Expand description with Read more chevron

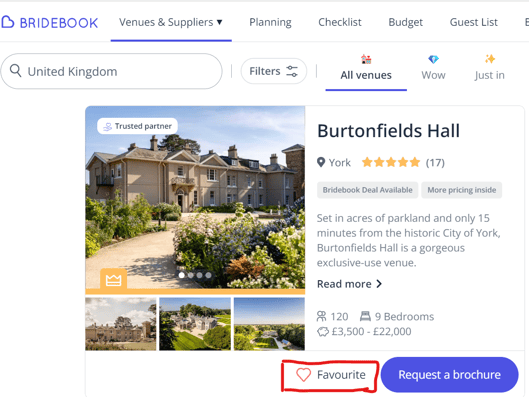(379, 284)
